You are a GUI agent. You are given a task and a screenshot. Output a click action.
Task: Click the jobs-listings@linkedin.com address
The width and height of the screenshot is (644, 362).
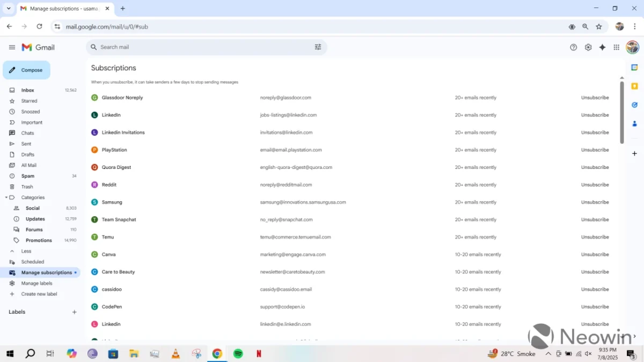click(288, 115)
